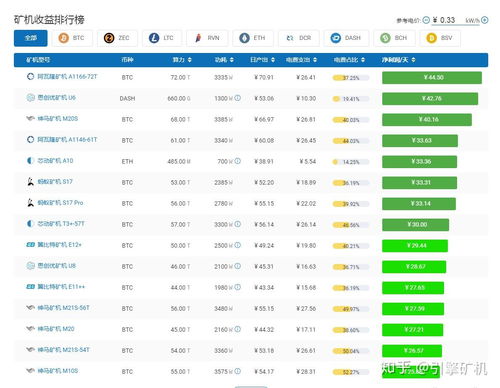
Task: Select the BTC coin filter tab
Action: (x=72, y=38)
